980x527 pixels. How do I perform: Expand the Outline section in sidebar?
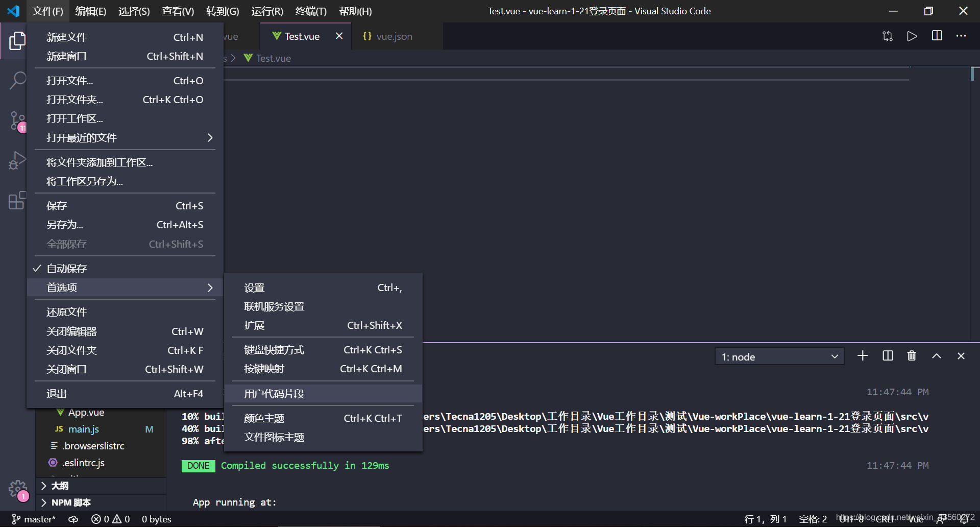(101, 486)
